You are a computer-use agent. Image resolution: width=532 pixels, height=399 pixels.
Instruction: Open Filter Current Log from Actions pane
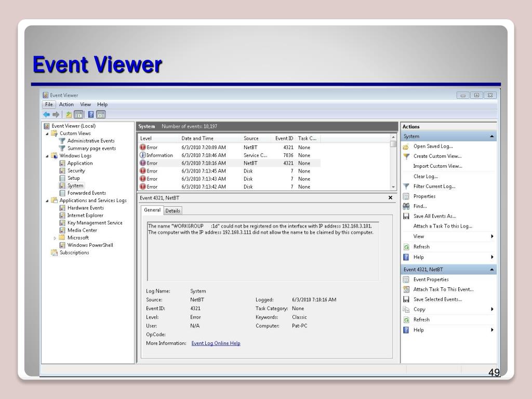point(434,187)
